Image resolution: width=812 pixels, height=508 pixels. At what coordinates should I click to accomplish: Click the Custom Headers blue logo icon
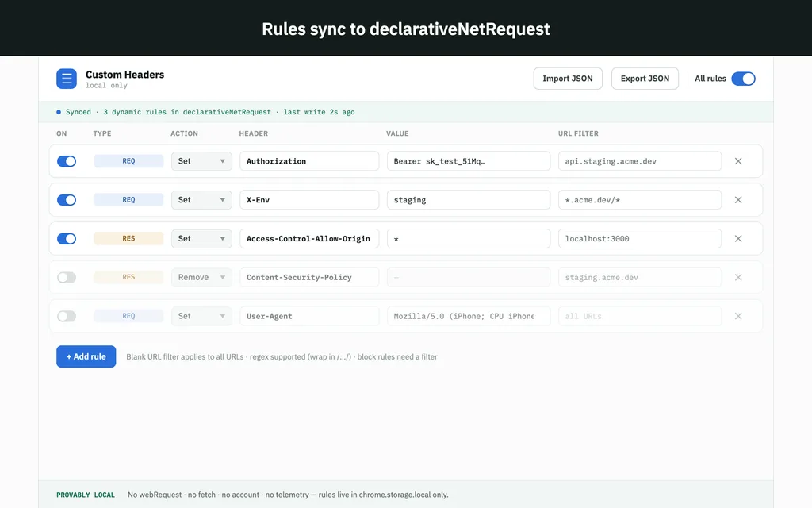pos(67,79)
